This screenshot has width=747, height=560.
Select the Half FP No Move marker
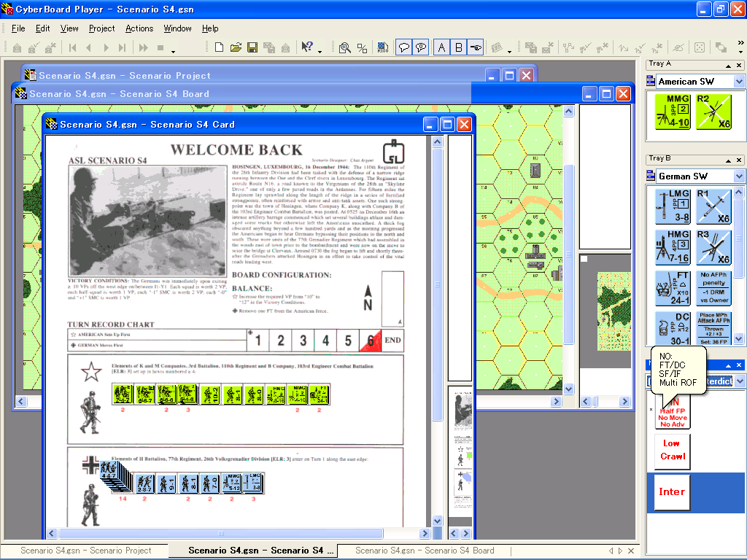[x=673, y=413]
